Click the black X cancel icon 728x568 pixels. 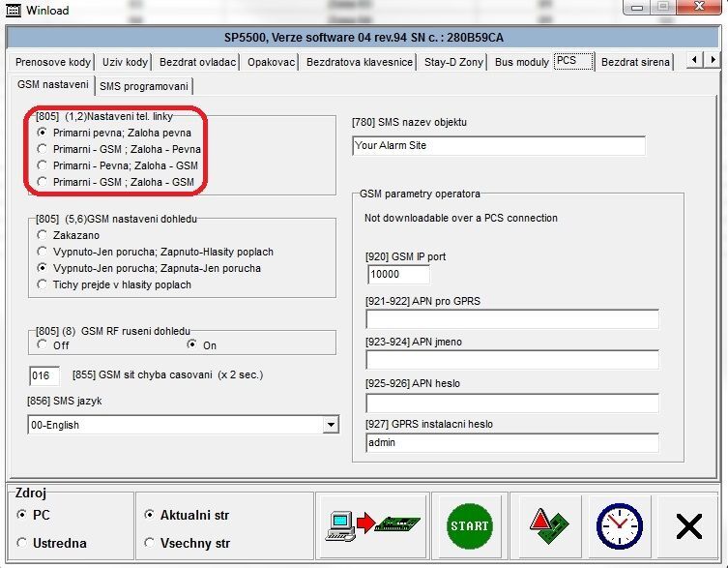[688, 526]
